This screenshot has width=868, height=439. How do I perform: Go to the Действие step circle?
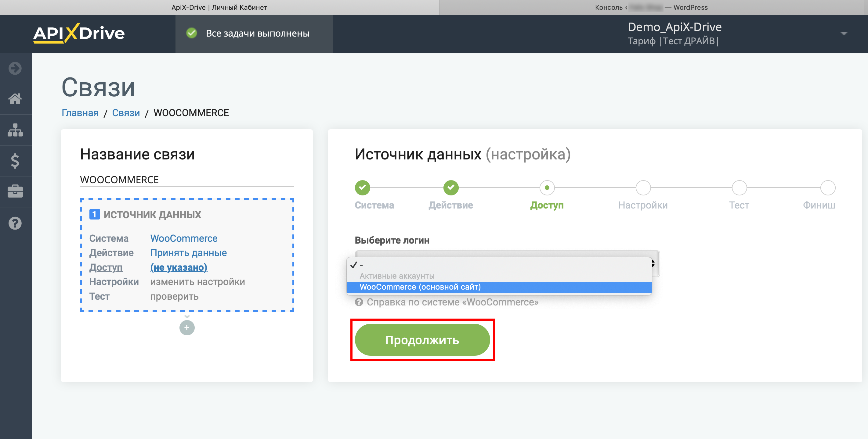click(x=451, y=187)
